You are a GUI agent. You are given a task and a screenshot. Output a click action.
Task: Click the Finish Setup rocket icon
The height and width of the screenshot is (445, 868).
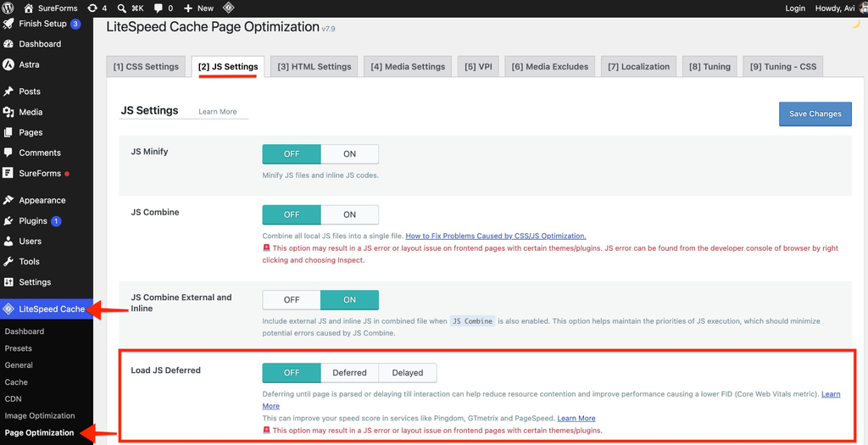pos(8,24)
